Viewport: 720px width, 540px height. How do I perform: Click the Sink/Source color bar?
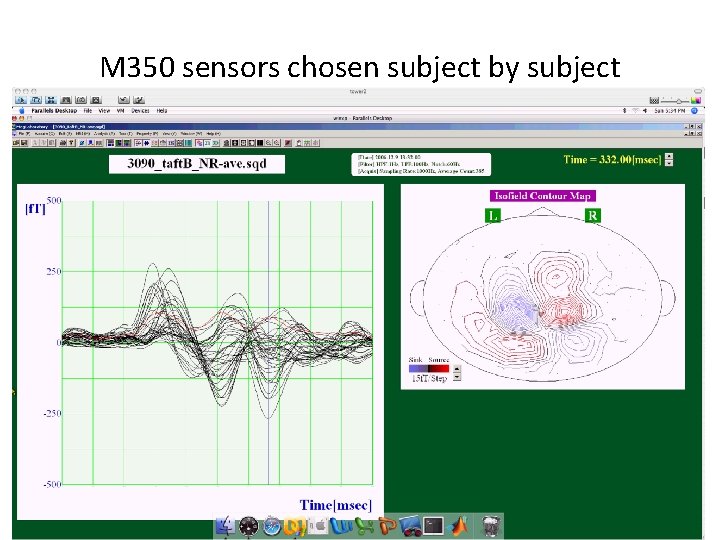(x=429, y=368)
